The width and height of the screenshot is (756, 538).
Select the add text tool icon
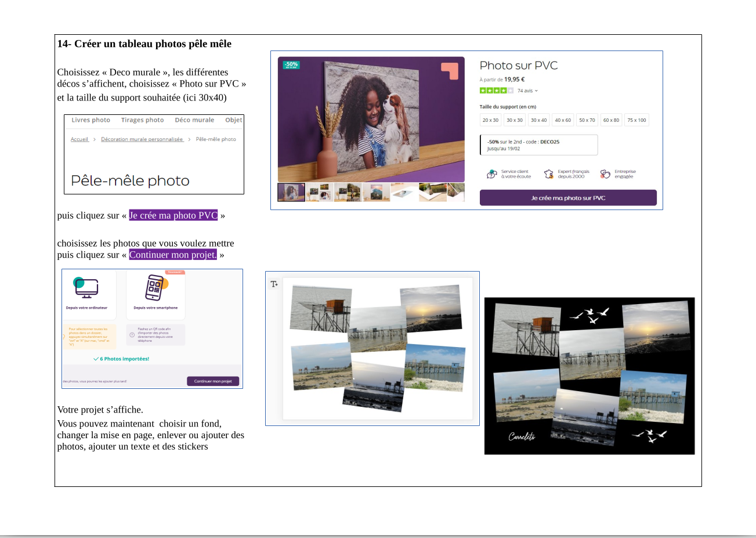(x=274, y=284)
